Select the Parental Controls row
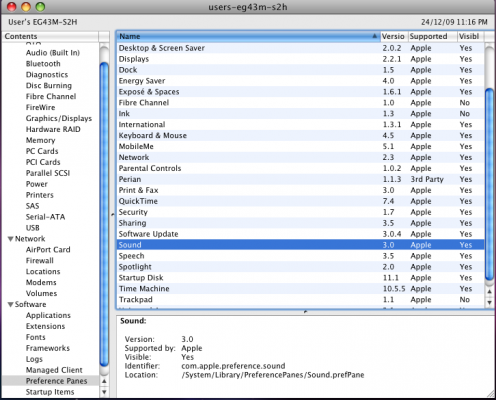The image size is (496, 400). click(x=300, y=168)
